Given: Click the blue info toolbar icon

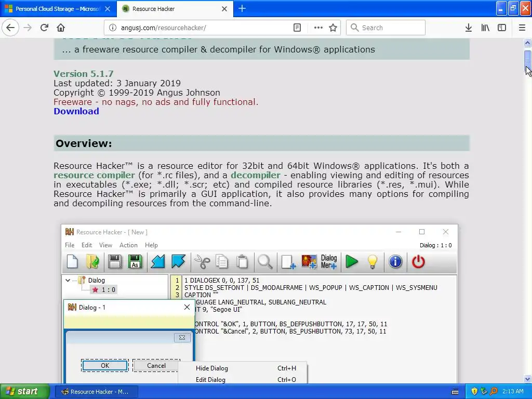Looking at the screenshot, I should pos(395,262).
